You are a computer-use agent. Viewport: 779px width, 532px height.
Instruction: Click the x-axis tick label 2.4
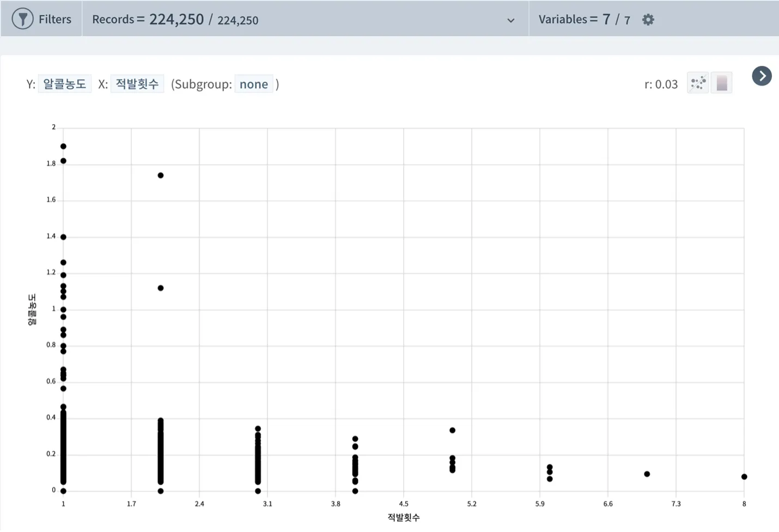199,504
